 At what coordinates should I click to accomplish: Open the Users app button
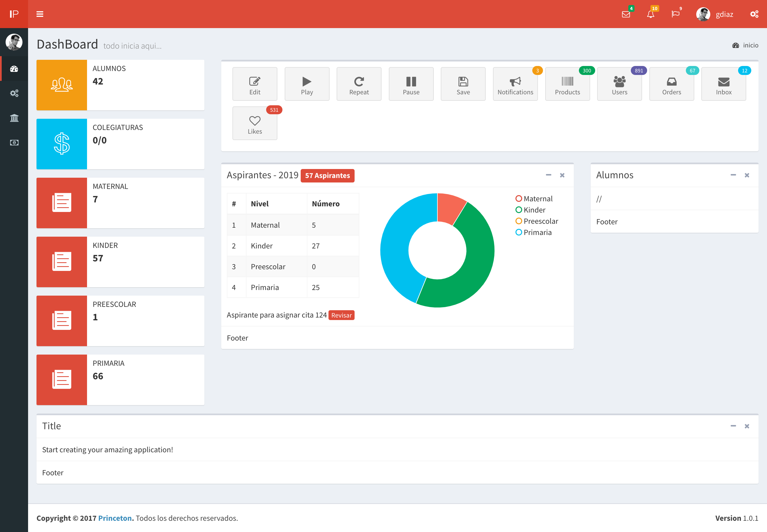pyautogui.click(x=619, y=84)
